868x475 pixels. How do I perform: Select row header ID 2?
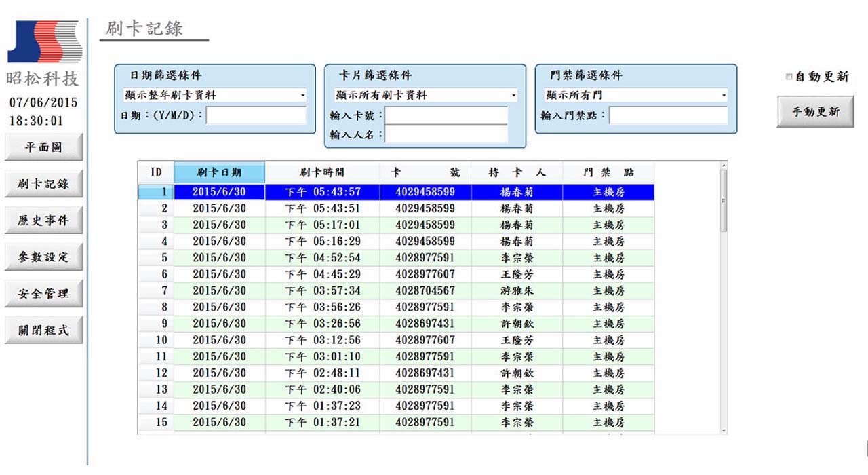156,208
